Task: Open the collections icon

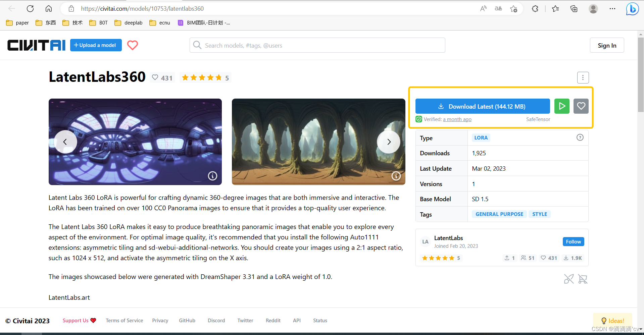Action: 574,9
